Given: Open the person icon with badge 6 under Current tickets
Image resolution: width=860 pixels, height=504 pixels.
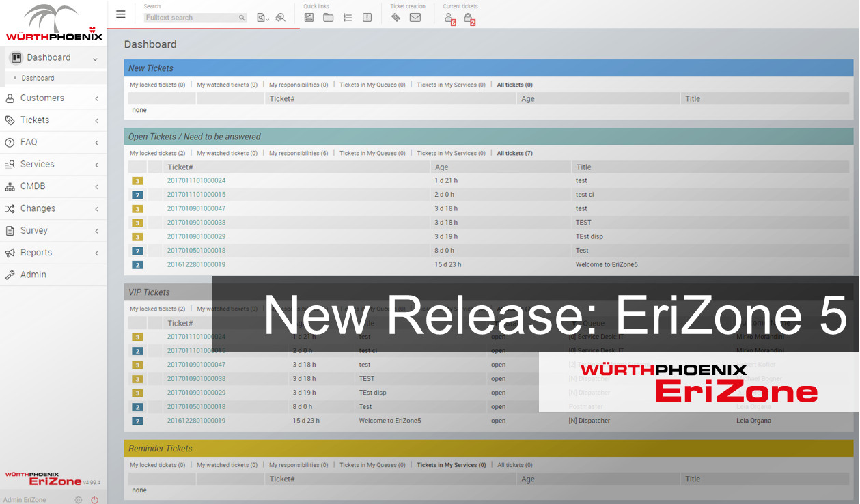Looking at the screenshot, I should click(449, 18).
